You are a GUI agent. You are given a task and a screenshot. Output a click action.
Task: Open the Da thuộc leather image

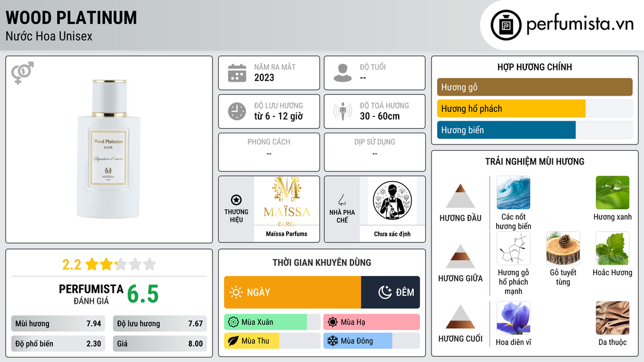pos(613,318)
